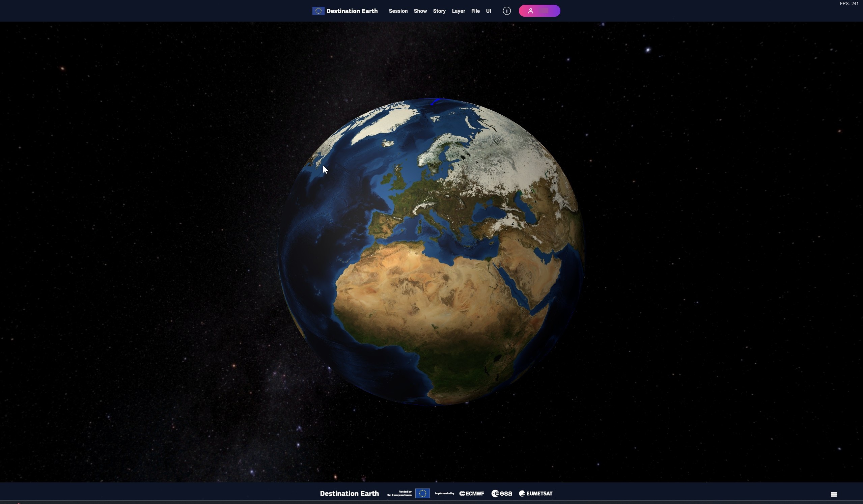Click the EUMETSAT logo in footer
The width and height of the screenshot is (863, 504).
pos(536,494)
